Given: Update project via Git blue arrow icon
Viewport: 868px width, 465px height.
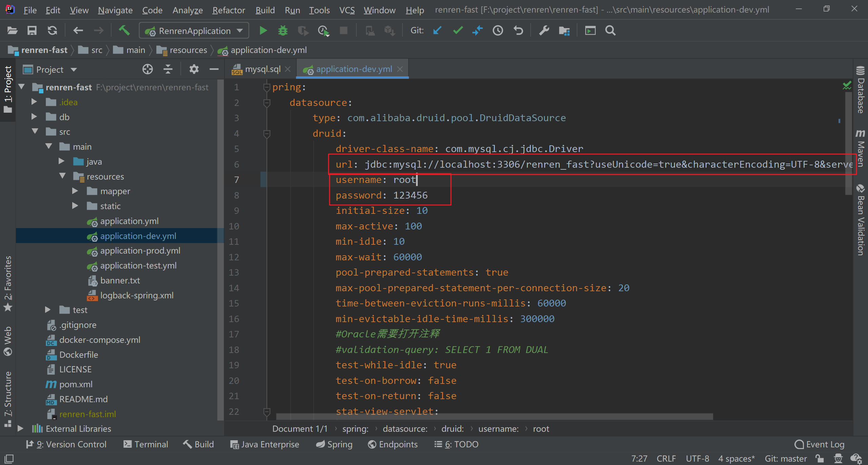Looking at the screenshot, I should [x=437, y=31].
